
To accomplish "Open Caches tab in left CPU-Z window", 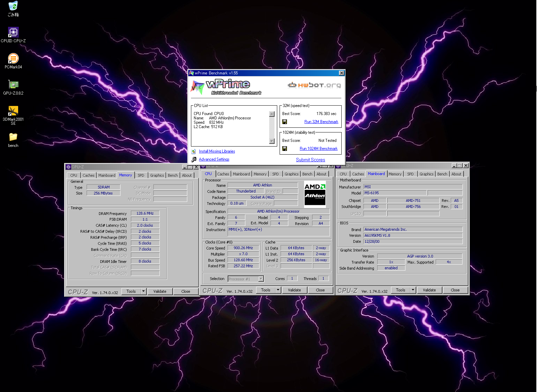I will pyautogui.click(x=89, y=175).
